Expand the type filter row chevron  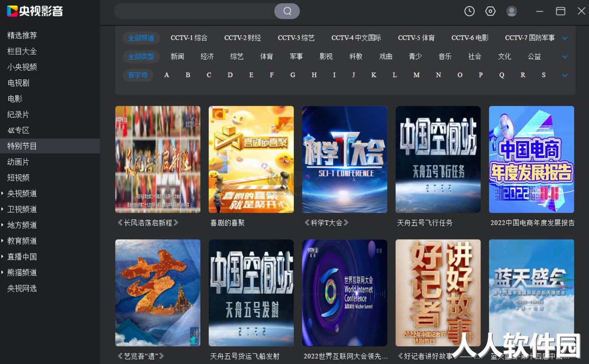pyautogui.click(x=565, y=57)
